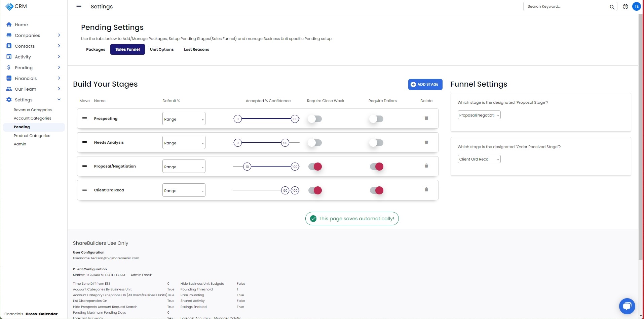The height and width of the screenshot is (319, 644).
Task: Click Client Ord Recd slider handle at 90
Action: point(285,190)
